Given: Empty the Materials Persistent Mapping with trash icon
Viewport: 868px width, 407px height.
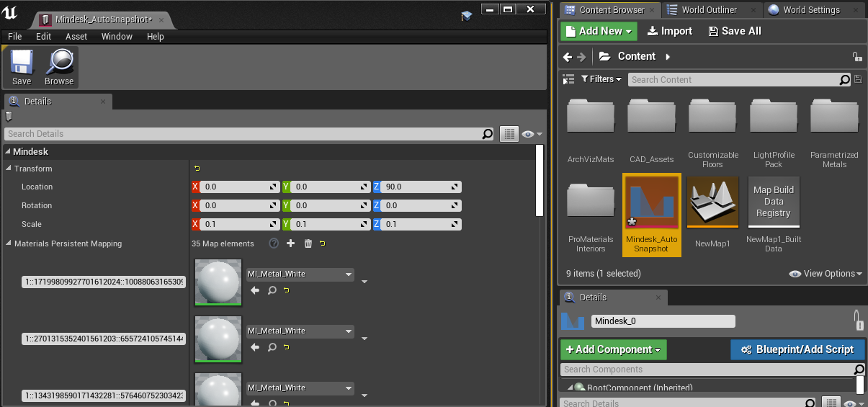Looking at the screenshot, I should click(308, 243).
